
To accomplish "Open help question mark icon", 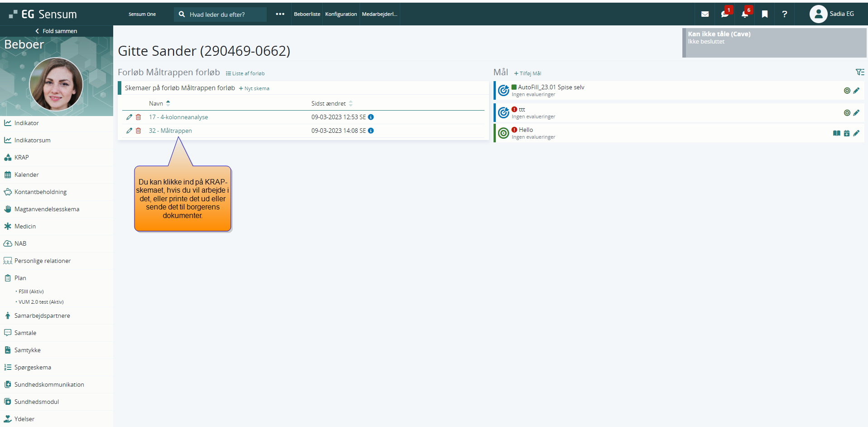I will click(x=784, y=14).
